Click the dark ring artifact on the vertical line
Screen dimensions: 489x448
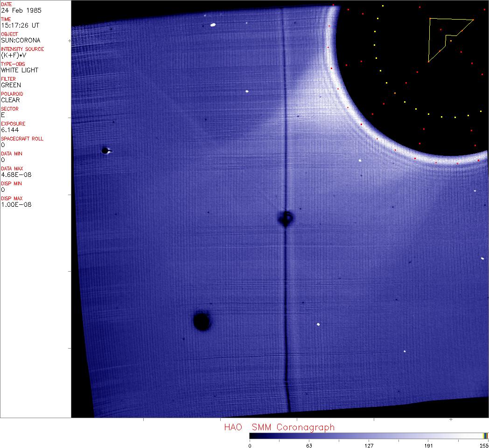[286, 217]
